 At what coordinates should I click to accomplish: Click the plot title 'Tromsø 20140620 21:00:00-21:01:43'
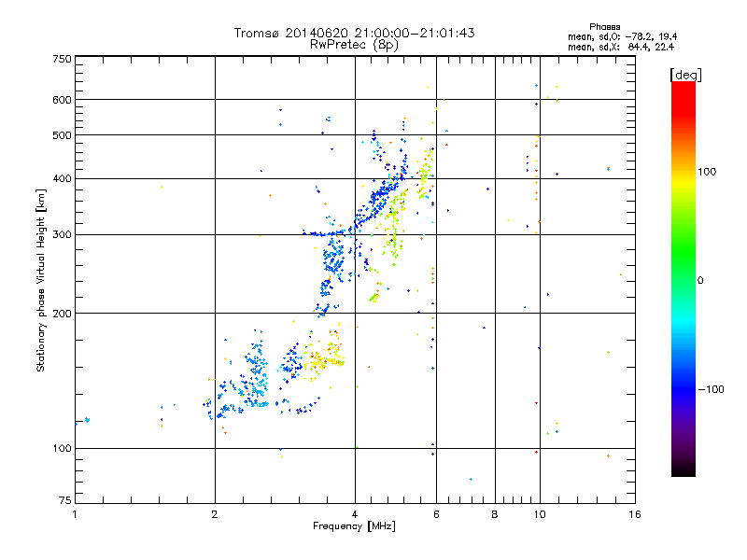tap(354, 33)
